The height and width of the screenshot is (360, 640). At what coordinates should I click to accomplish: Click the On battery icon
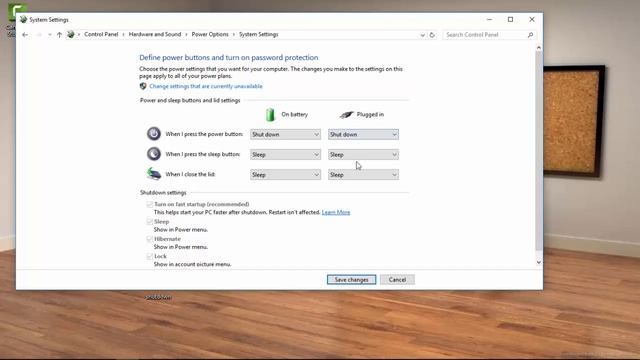[270, 115]
